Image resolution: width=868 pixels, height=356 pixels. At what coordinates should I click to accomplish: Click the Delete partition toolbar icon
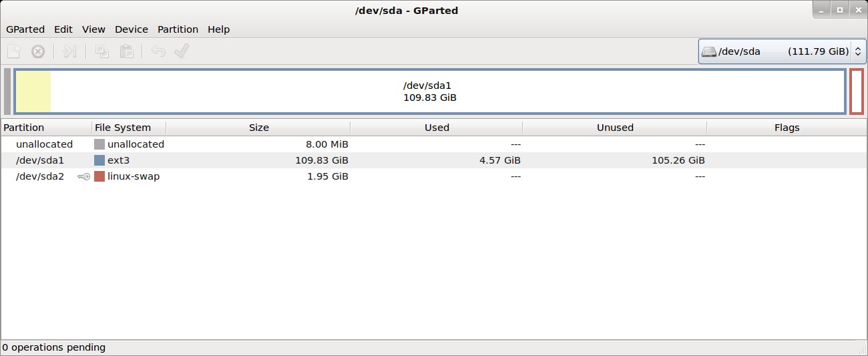(x=38, y=51)
